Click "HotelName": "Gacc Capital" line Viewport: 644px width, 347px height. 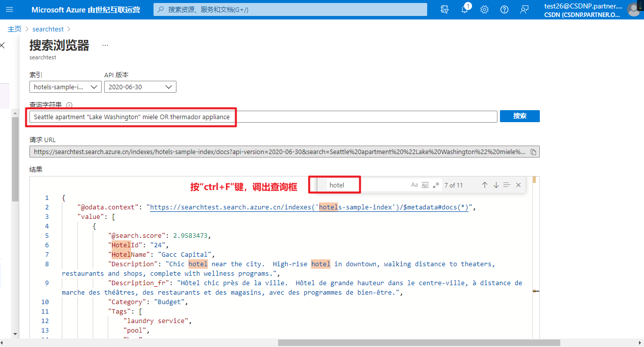coord(161,255)
